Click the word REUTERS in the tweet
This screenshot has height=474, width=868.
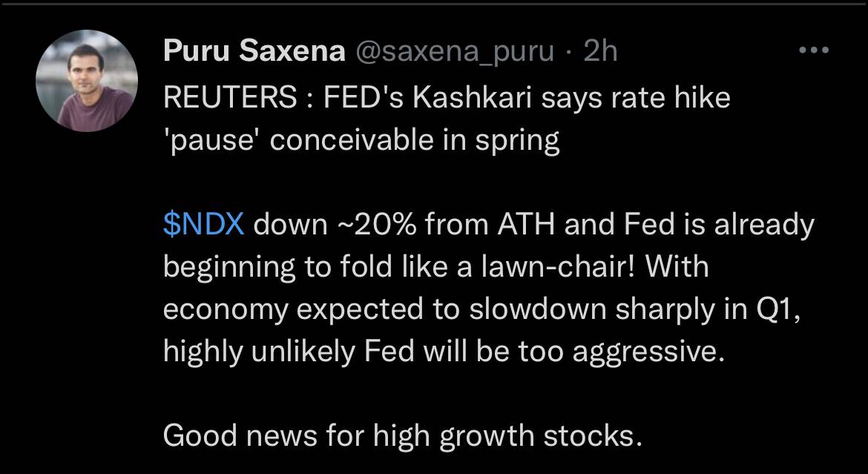[230, 99]
